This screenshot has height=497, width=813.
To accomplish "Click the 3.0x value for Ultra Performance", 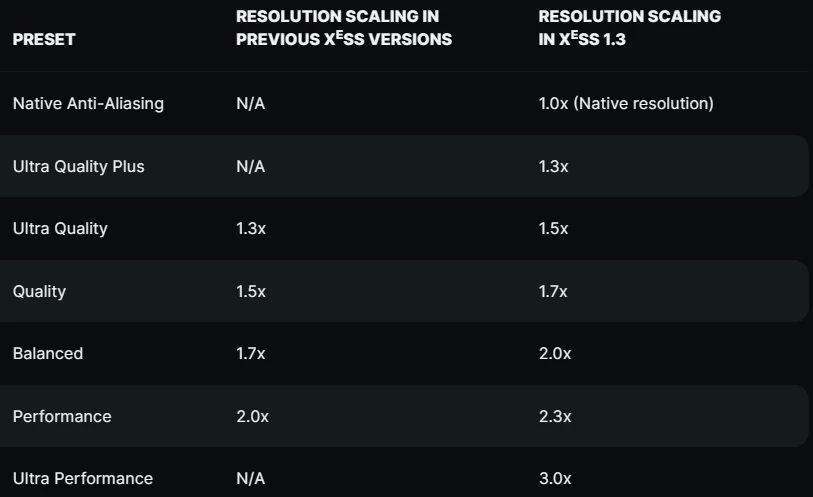I will 555,478.
